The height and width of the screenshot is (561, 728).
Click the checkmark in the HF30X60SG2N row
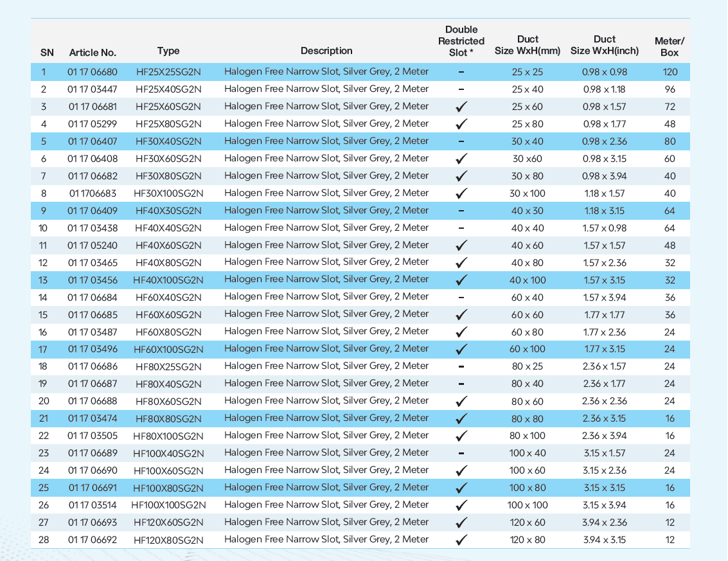tap(461, 158)
